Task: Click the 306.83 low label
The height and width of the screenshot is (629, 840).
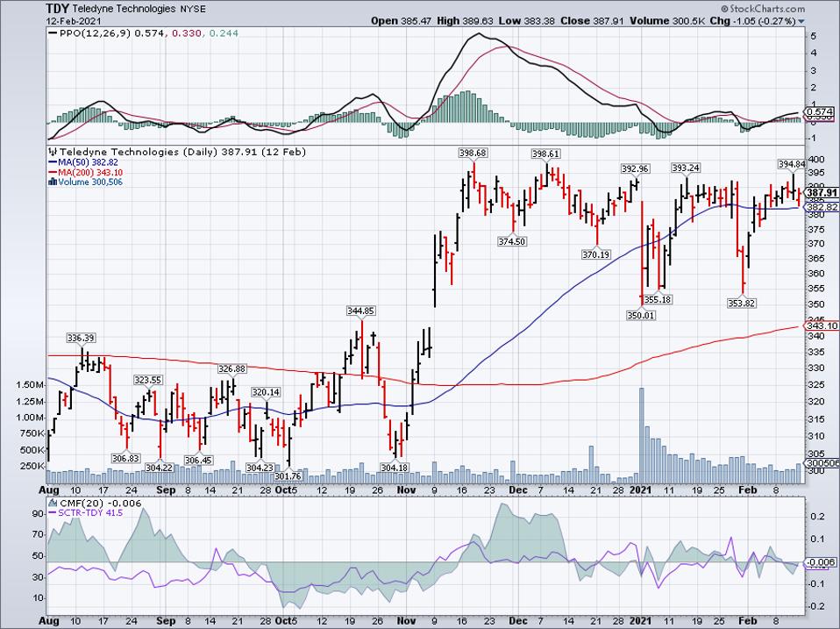Action: (126, 458)
